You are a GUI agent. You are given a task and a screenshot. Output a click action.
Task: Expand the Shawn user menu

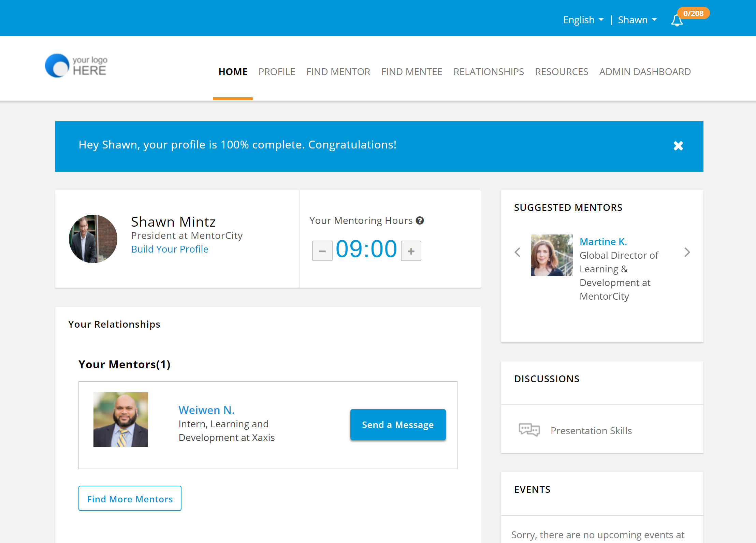pyautogui.click(x=637, y=20)
